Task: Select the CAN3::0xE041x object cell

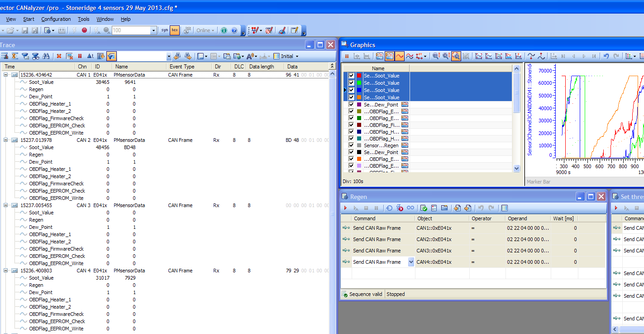Action: (x=442, y=251)
